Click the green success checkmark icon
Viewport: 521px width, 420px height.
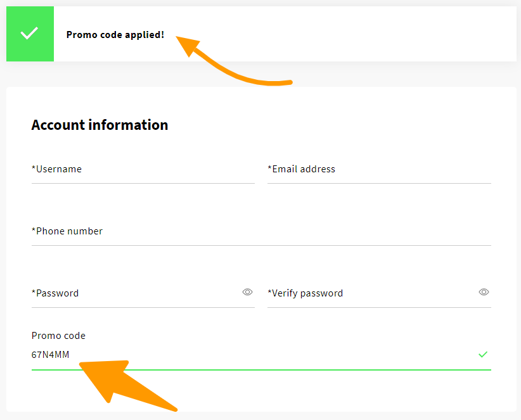pyautogui.click(x=30, y=34)
